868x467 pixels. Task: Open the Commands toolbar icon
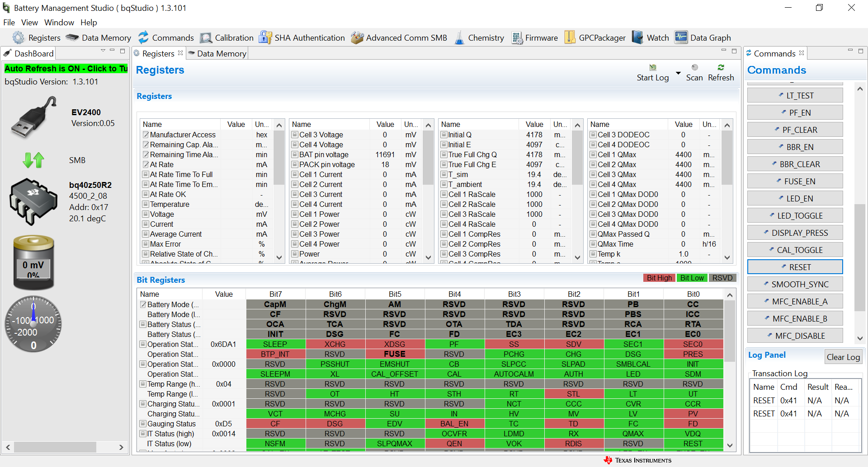(x=143, y=38)
